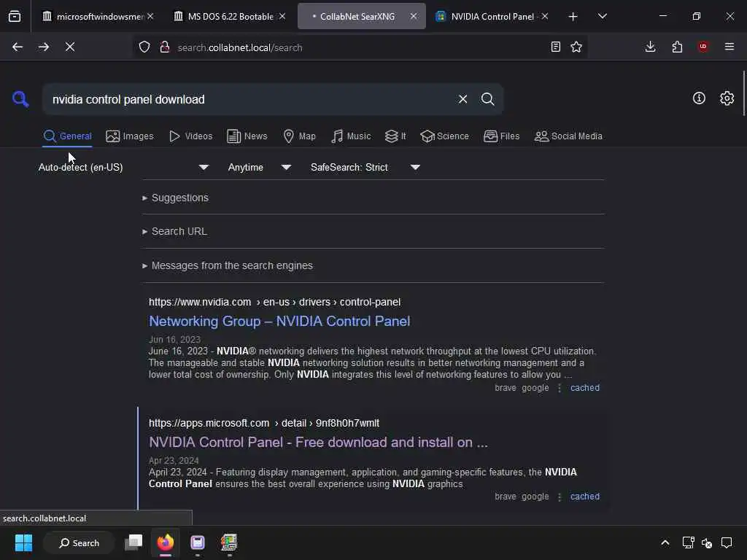Click the browser address bar URL
This screenshot has height=560, width=747.
(x=239, y=47)
